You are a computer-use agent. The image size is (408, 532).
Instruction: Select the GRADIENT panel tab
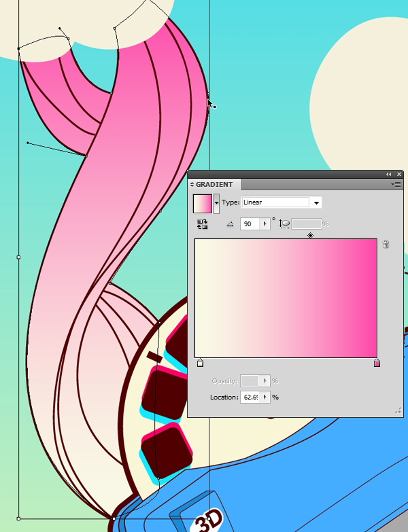tap(214, 185)
